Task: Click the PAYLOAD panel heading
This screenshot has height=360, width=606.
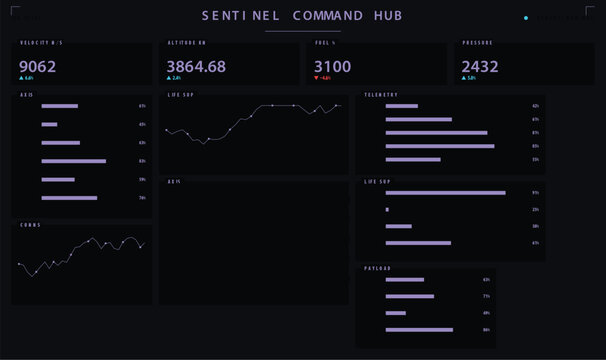Action: click(378, 268)
